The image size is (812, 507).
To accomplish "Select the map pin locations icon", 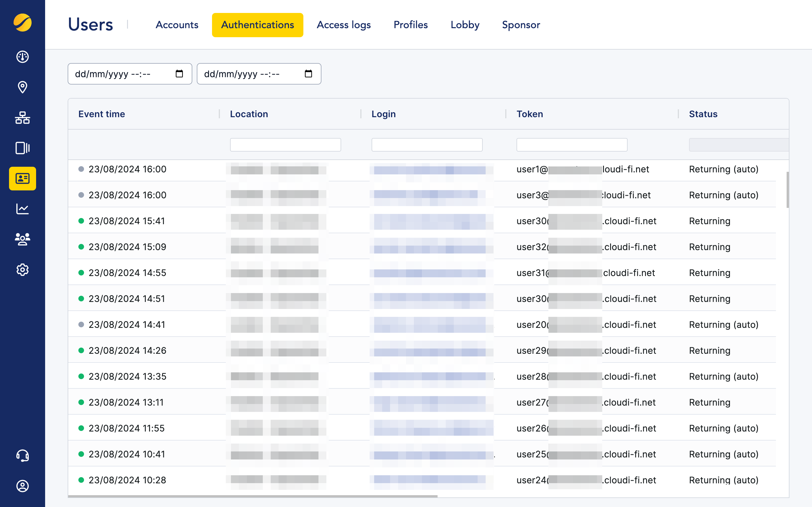I will [22, 87].
